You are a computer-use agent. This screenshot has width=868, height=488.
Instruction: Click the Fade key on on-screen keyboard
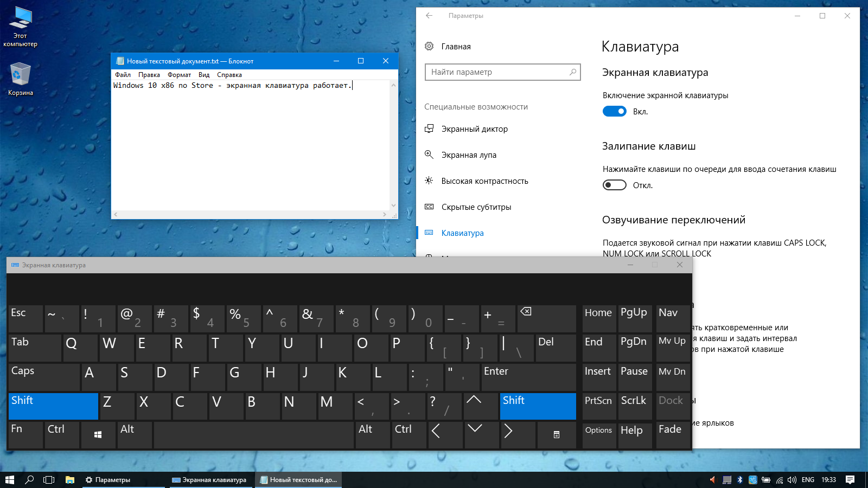[672, 435]
